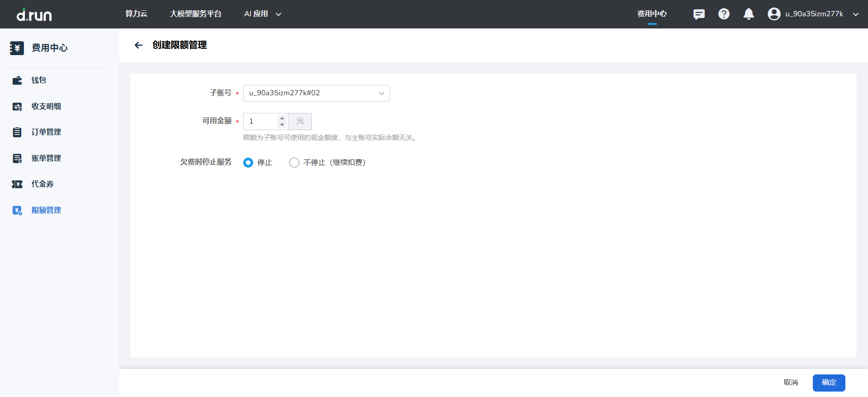Increase 可用金额 with the up stepper arrow
Image resolution: width=868 pixels, height=397 pixels.
tap(282, 118)
